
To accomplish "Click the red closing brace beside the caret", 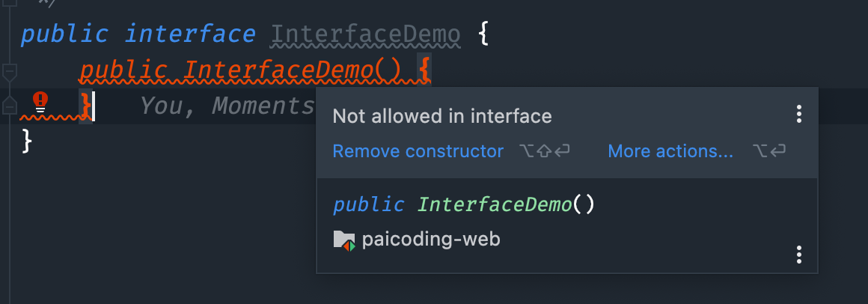I will pos(86,106).
